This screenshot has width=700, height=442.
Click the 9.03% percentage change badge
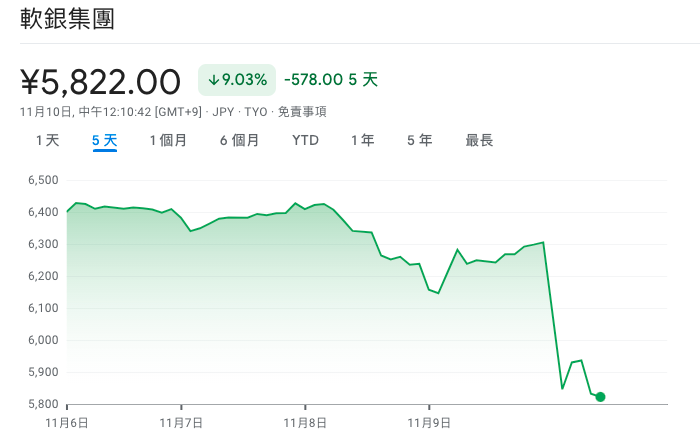pyautogui.click(x=237, y=80)
